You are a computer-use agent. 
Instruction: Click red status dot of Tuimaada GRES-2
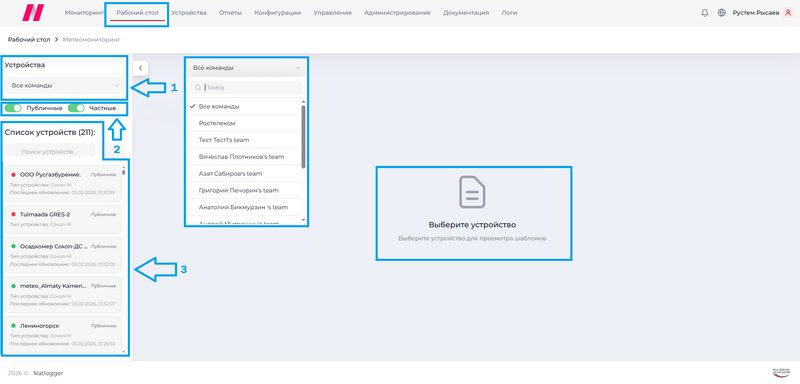(x=13, y=215)
